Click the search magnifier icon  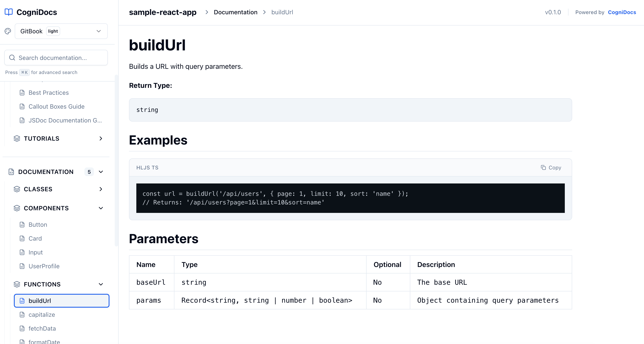12,58
